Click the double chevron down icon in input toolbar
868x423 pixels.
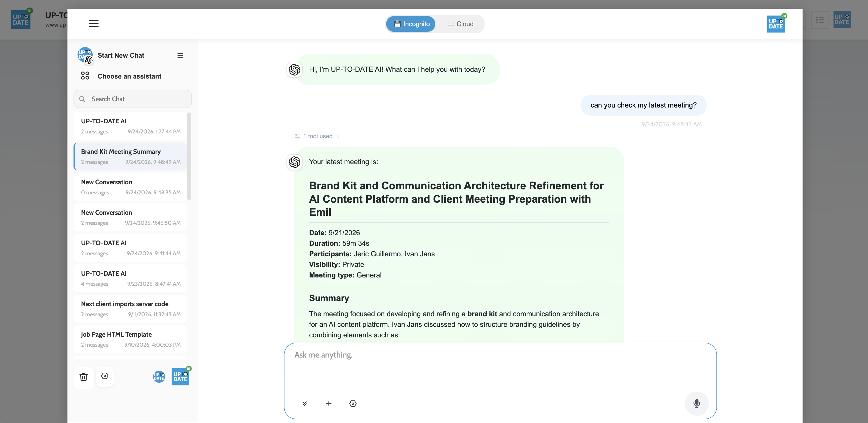point(305,404)
